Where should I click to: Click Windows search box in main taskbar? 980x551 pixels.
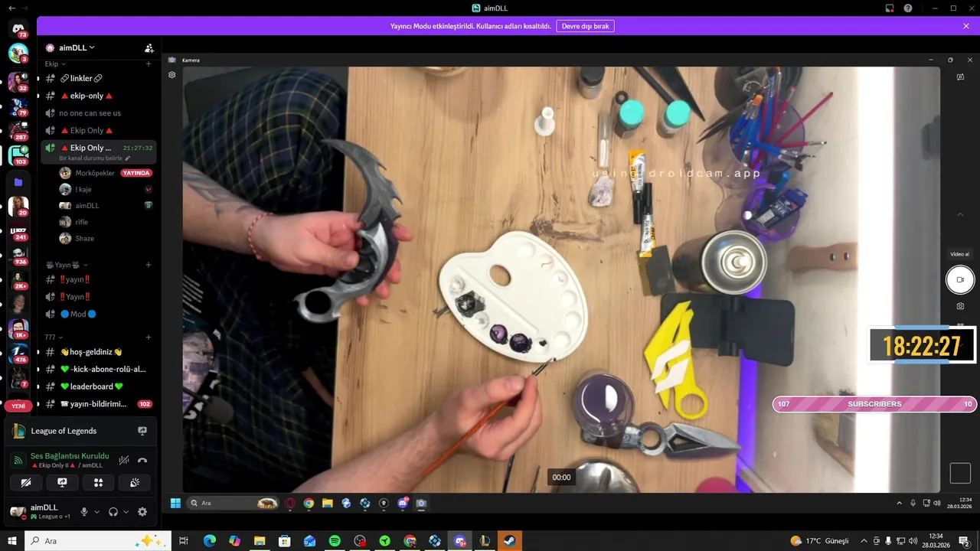point(100,541)
